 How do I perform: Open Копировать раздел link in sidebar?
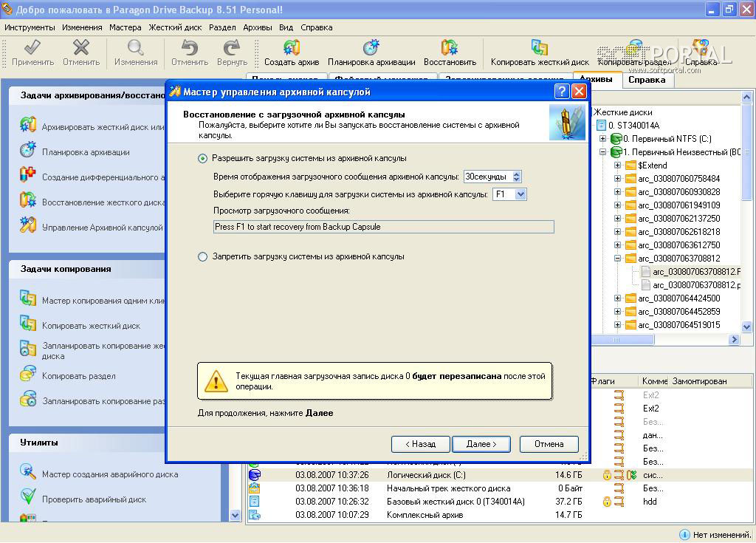(x=78, y=376)
